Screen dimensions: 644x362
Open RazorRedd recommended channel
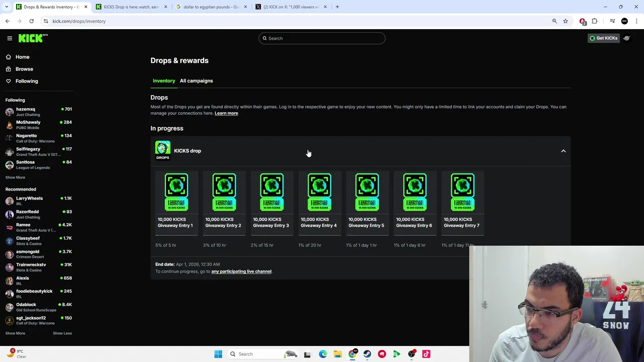[39, 214]
